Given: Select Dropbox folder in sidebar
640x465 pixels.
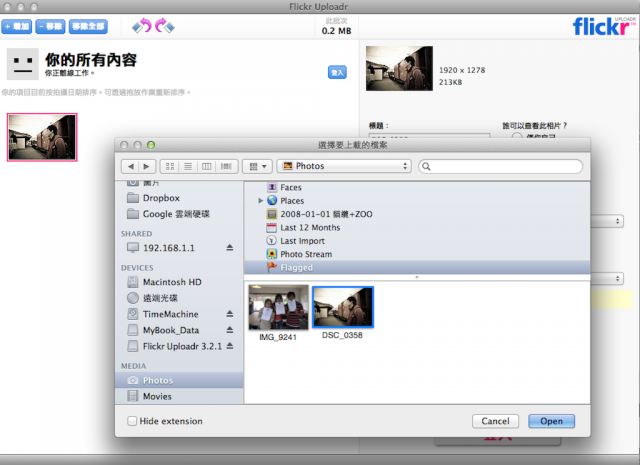Looking at the screenshot, I should [x=180, y=198].
